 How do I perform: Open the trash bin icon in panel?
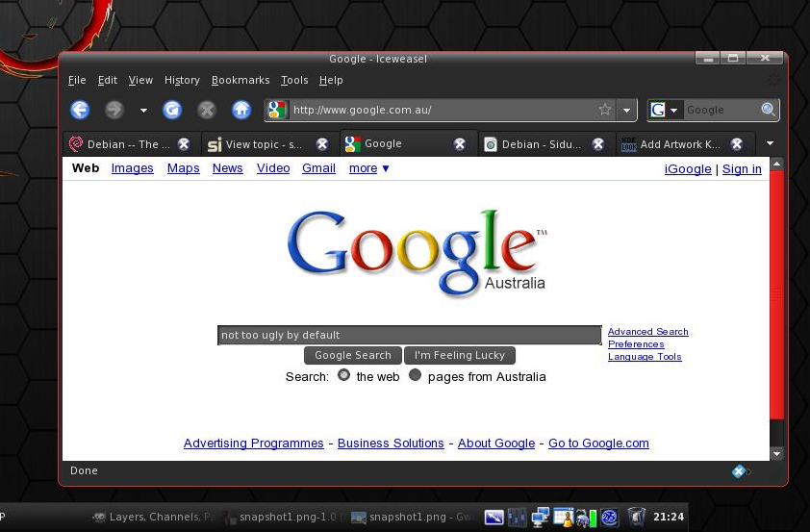pyautogui.click(x=637, y=517)
